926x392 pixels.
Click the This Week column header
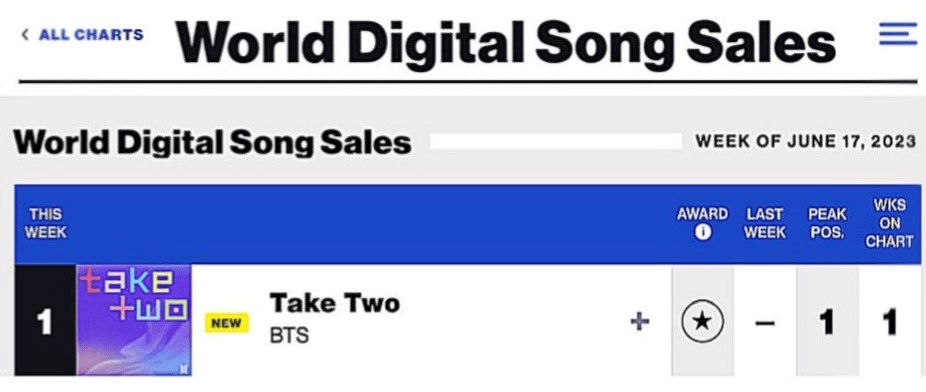45,223
